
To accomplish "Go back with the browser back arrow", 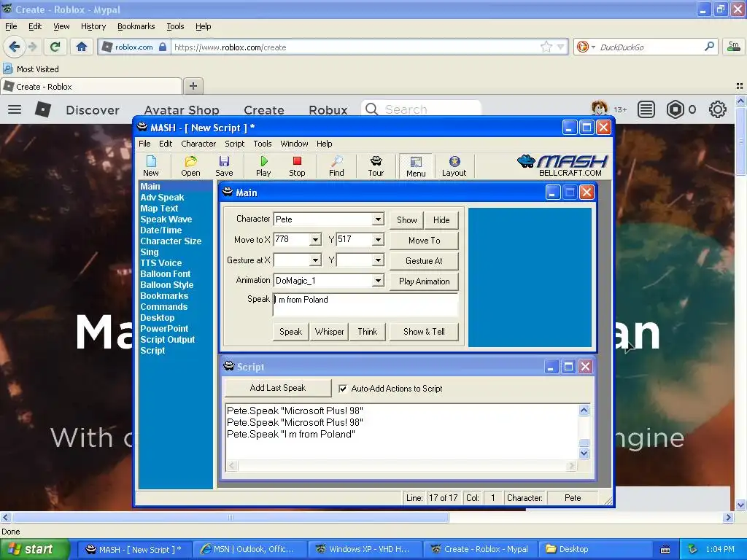I will coord(14,47).
